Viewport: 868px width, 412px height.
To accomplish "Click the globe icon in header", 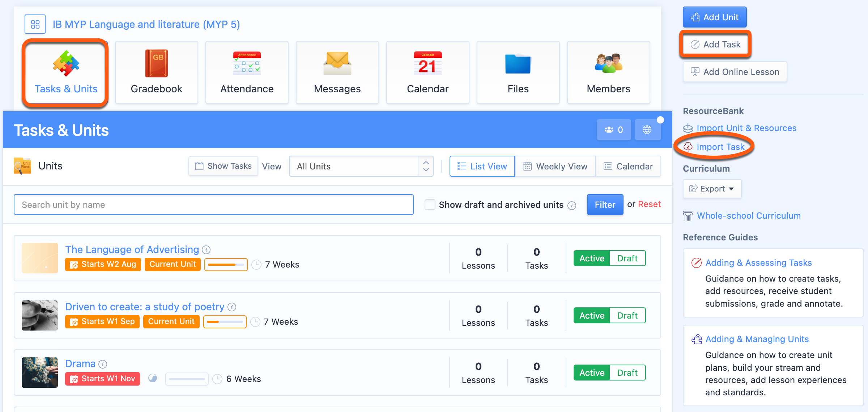I will click(647, 130).
